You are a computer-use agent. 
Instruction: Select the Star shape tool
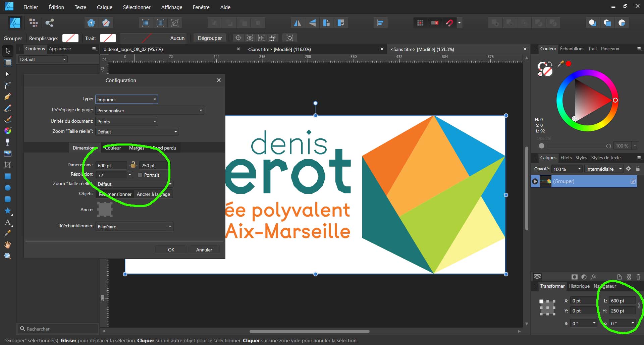[8, 211]
